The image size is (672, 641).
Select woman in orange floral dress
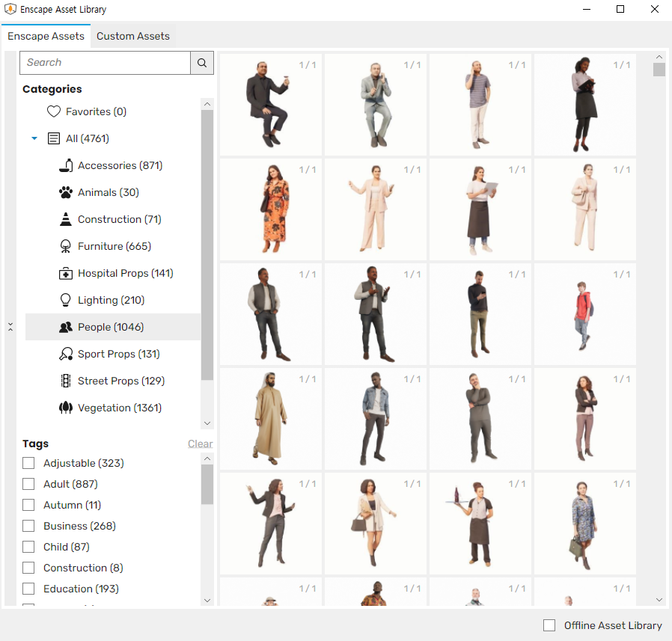click(x=270, y=209)
